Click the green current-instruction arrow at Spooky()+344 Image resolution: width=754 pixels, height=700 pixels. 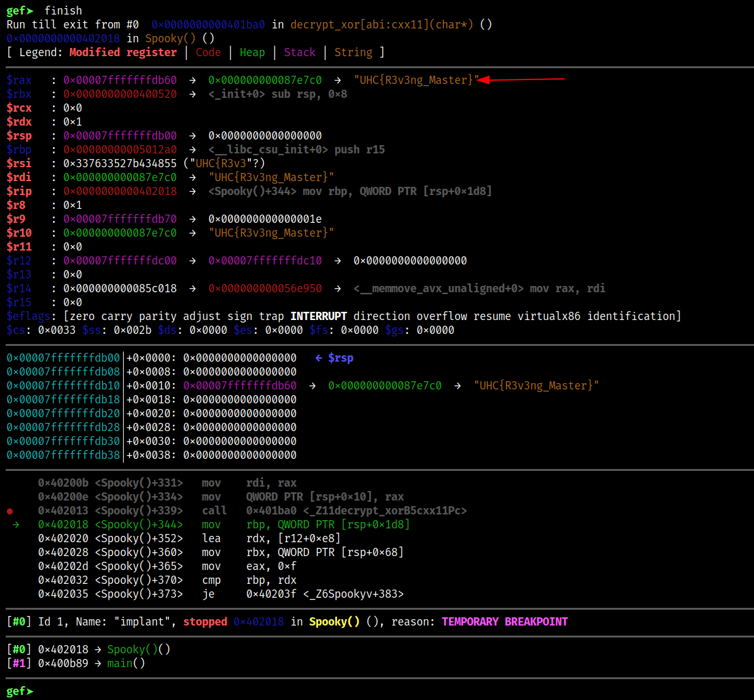pyautogui.click(x=16, y=525)
